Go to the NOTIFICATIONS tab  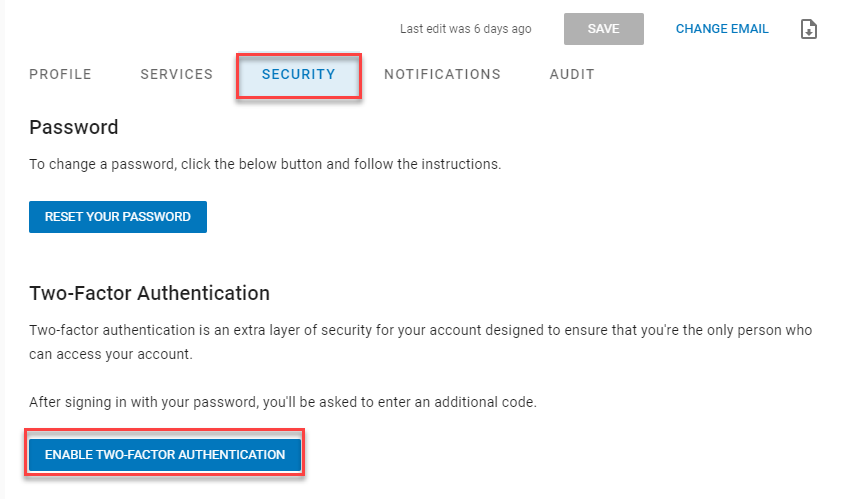point(442,74)
